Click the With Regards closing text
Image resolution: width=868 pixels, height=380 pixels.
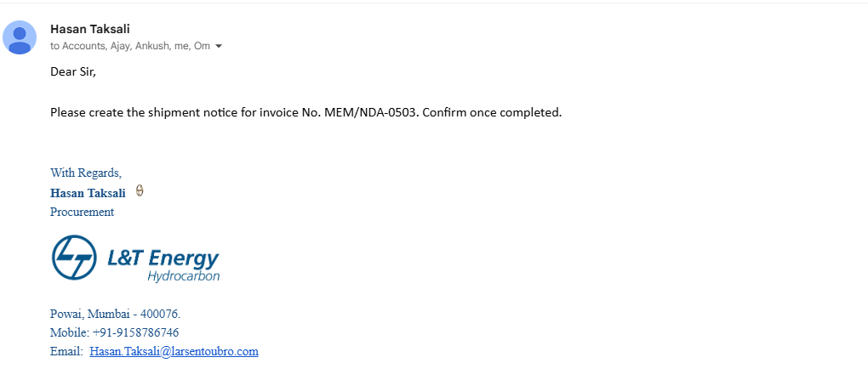(x=86, y=173)
